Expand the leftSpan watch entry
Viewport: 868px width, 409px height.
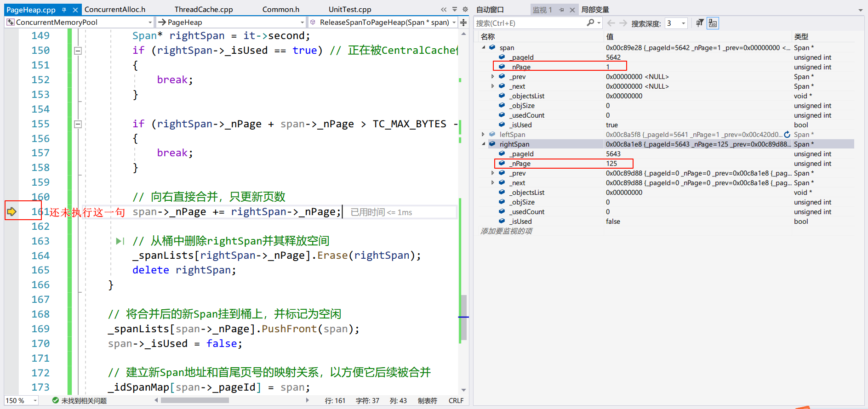click(483, 135)
